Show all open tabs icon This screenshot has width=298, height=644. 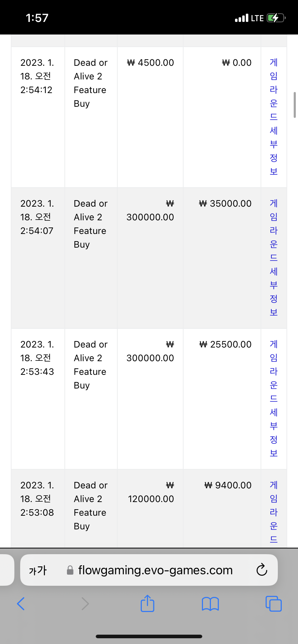[274, 604]
